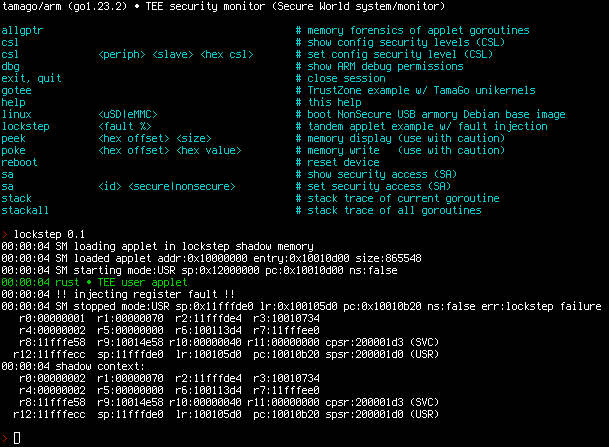
Task: Click the empty command prompt cursor
Action: click(17, 438)
